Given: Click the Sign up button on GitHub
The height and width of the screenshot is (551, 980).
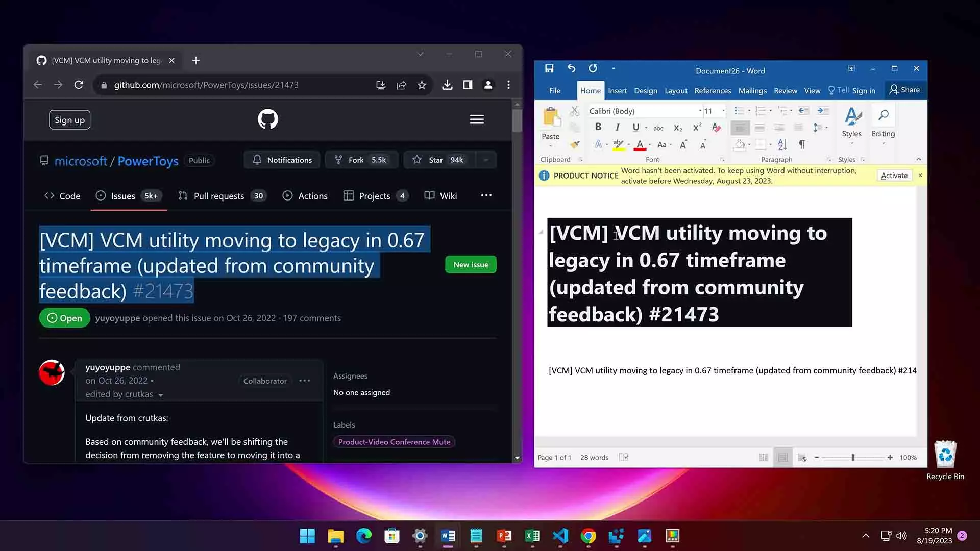Looking at the screenshot, I should tap(69, 120).
